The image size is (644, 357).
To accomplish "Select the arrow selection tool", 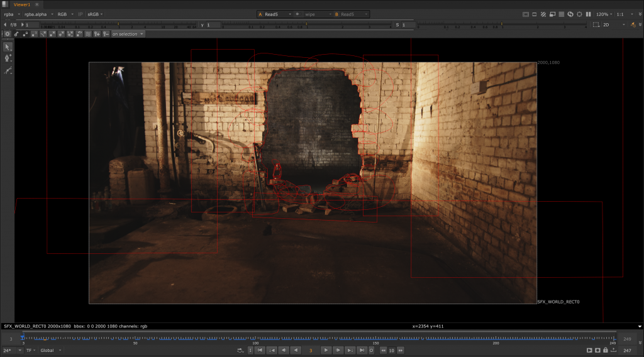I will click(x=8, y=47).
